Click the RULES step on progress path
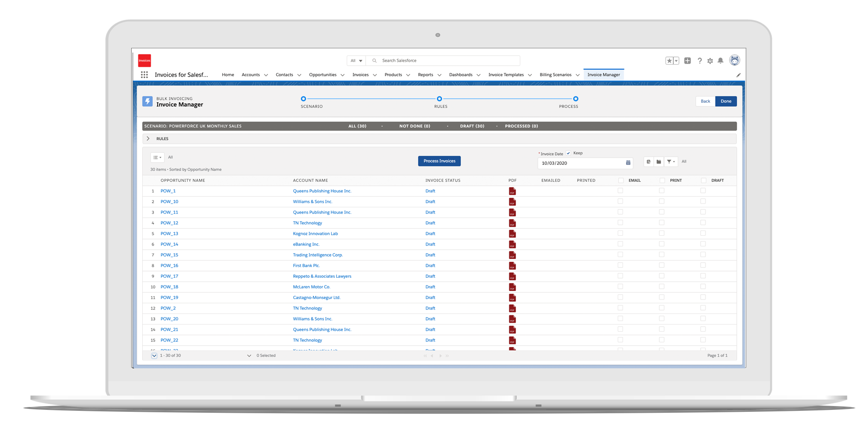The width and height of the screenshot is (868, 434). click(439, 99)
